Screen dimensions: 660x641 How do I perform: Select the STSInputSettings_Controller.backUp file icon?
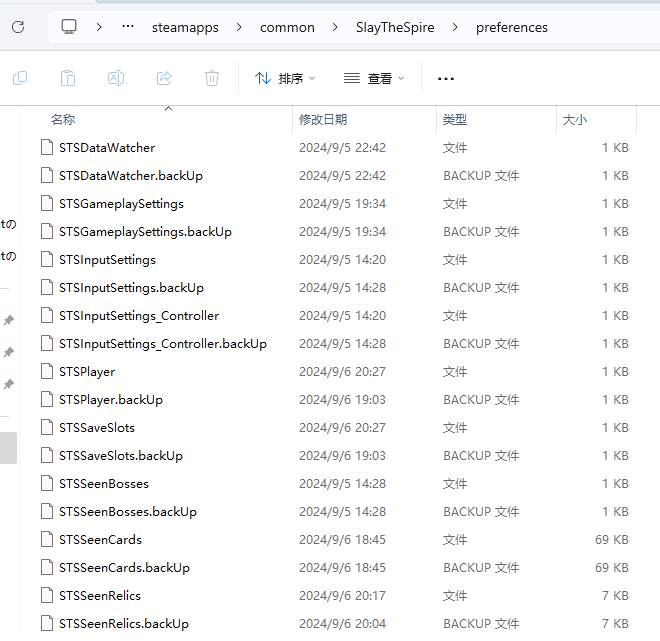click(x=47, y=343)
